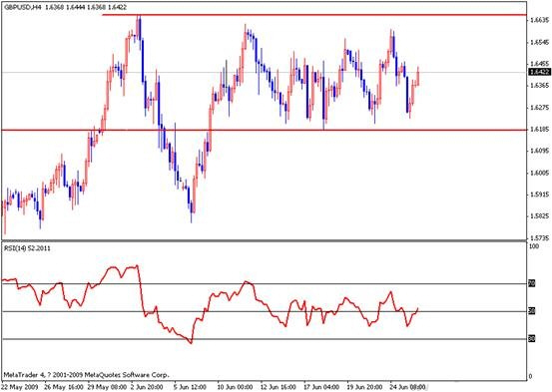552x392 pixels.
Task: Click the 1.6185 price axis label
Action: pyautogui.click(x=539, y=130)
